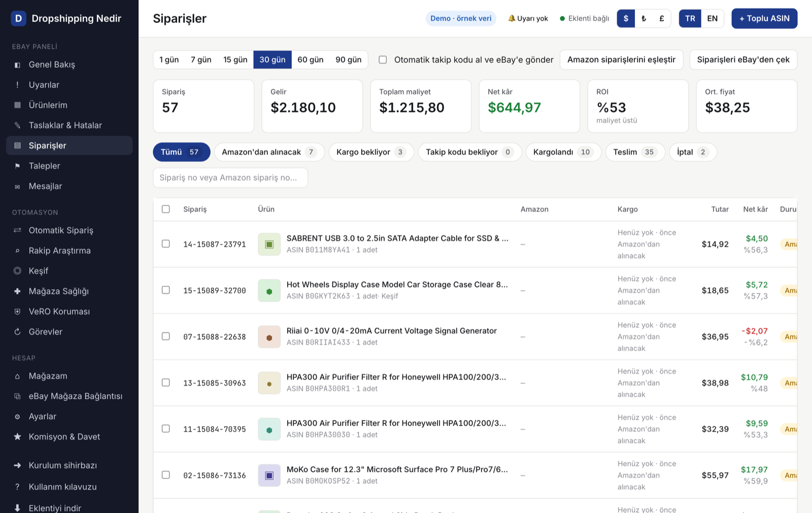Click the Mesajlar envelope icon
812x513 pixels.
[17, 187]
